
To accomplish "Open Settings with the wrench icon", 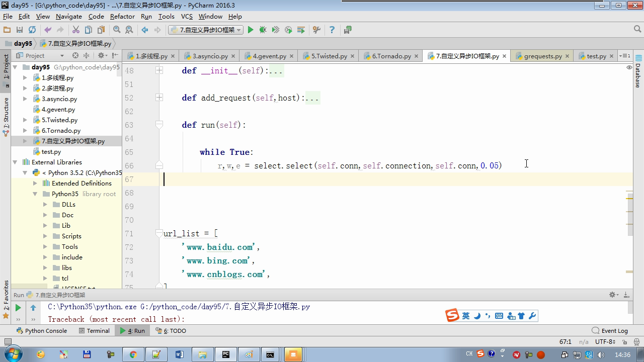I will click(316, 30).
